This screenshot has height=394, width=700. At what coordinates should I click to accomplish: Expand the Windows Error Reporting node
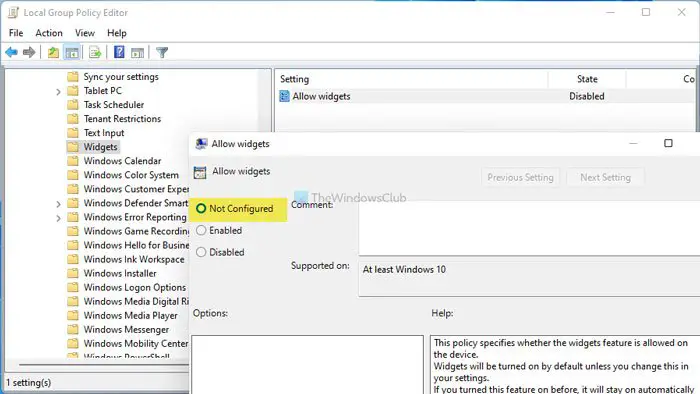(58, 218)
